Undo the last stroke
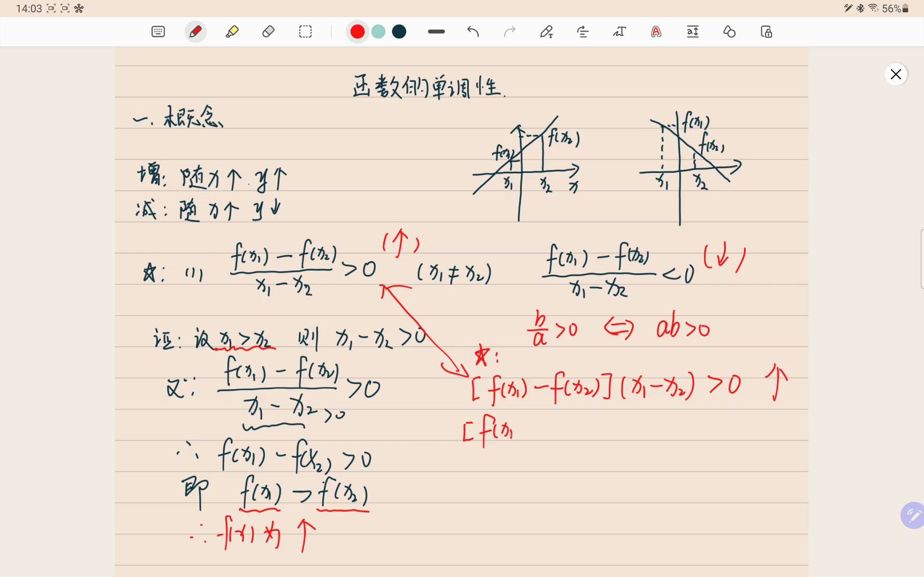 [473, 32]
